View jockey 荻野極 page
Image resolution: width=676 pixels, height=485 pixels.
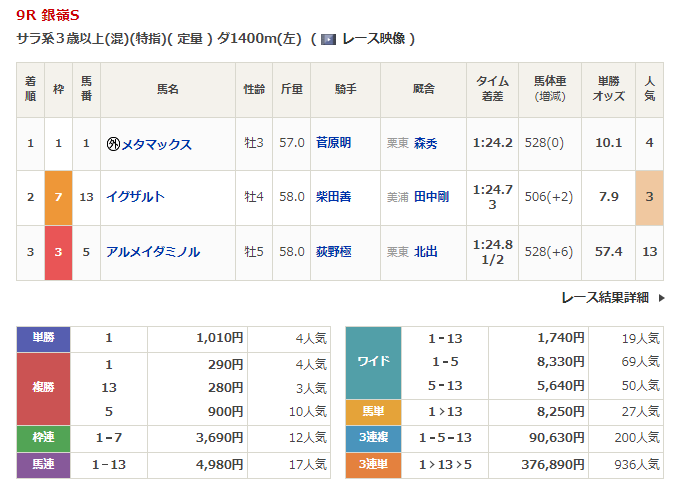click(333, 252)
